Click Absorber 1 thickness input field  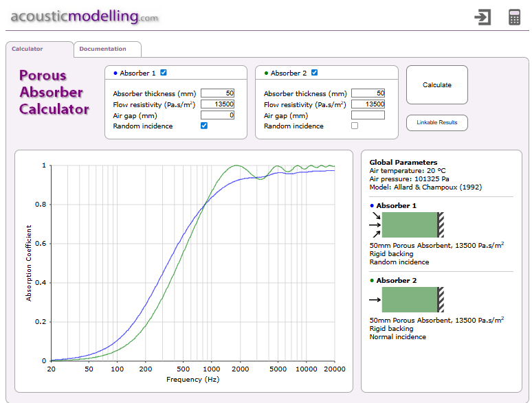click(218, 93)
